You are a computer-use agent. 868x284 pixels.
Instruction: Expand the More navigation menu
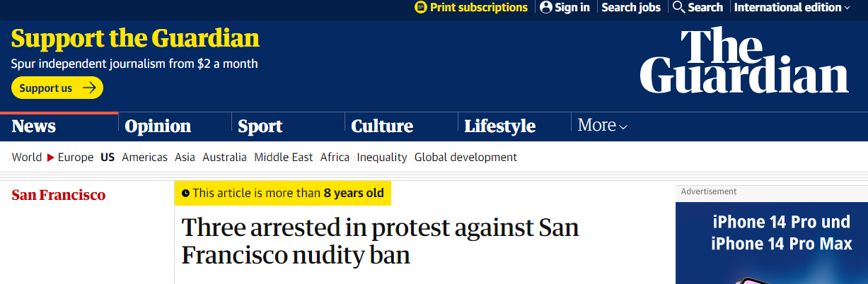pyautogui.click(x=602, y=126)
